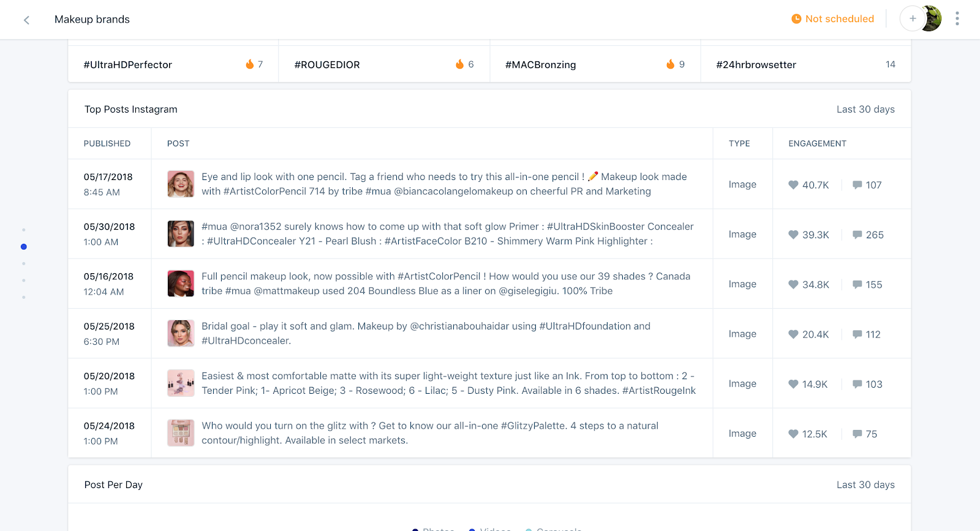Open the #UltraHDPerfector hashtag
980x531 pixels.
(128, 65)
